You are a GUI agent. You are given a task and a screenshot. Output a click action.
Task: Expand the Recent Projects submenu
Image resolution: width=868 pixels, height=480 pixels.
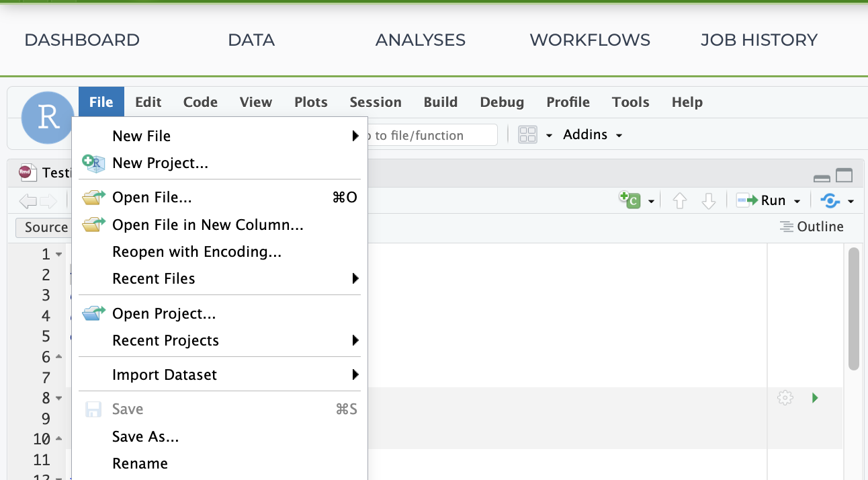coord(220,340)
